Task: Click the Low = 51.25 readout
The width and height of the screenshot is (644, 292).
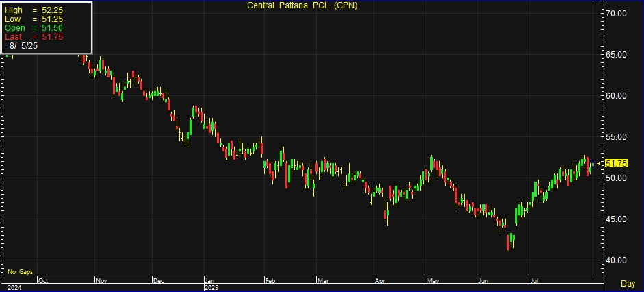Action: tap(34, 19)
